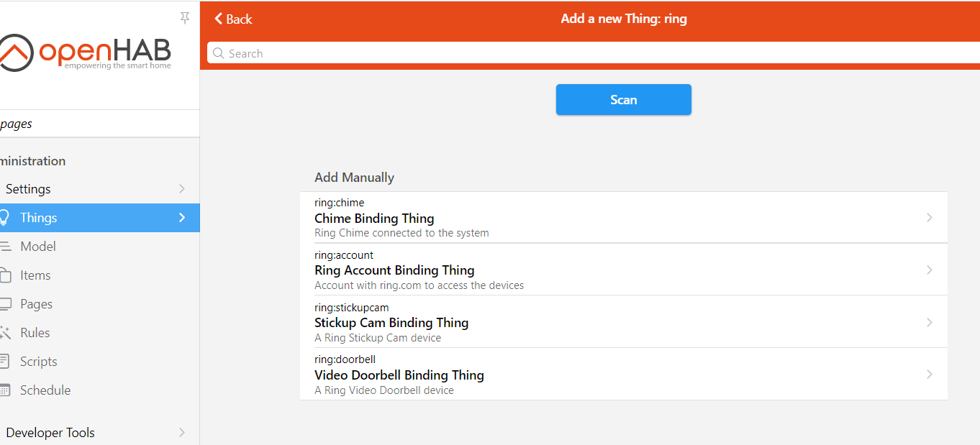The image size is (980, 445).
Task: Click the Model list icon
Action: click(x=5, y=247)
